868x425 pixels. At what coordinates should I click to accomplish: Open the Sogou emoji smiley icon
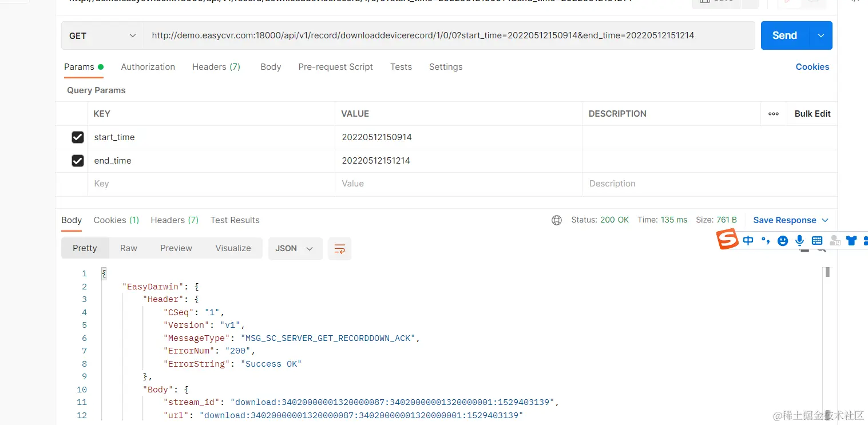(783, 241)
